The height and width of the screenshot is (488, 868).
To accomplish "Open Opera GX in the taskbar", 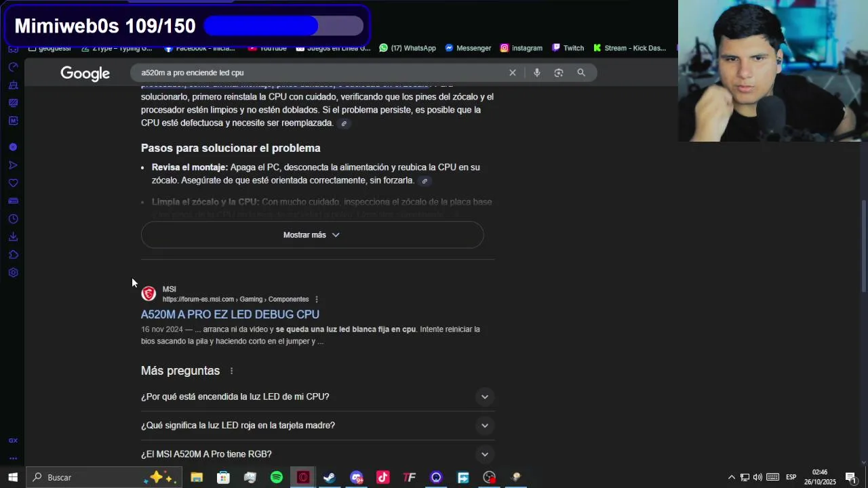I will (303, 477).
